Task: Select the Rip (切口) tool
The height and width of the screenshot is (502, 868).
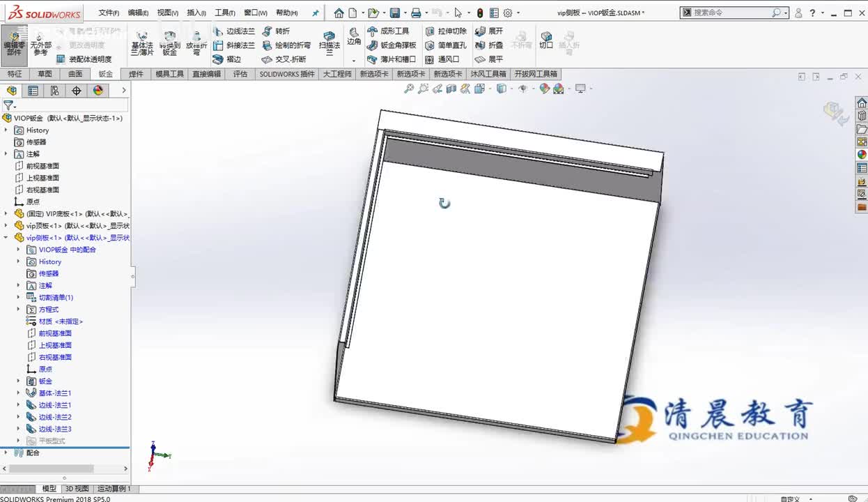Action: pos(546,40)
